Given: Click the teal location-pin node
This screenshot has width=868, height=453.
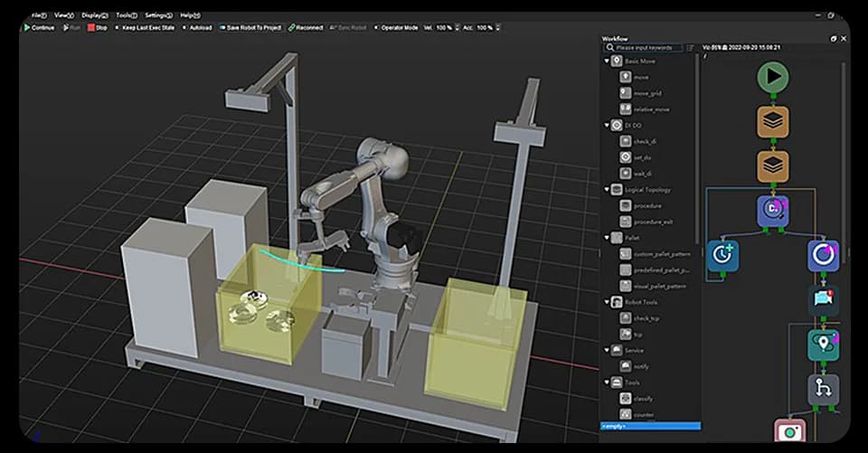Looking at the screenshot, I should click(823, 344).
